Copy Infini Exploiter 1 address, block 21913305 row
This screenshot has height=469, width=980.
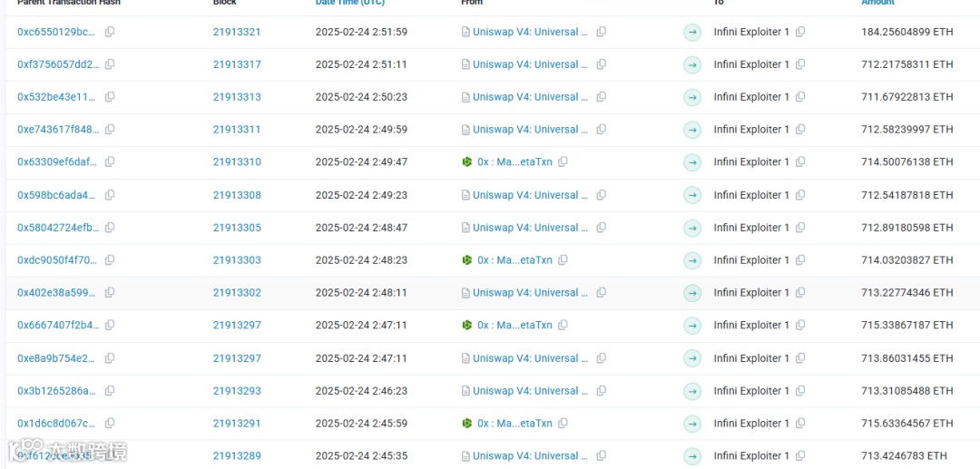800,228
